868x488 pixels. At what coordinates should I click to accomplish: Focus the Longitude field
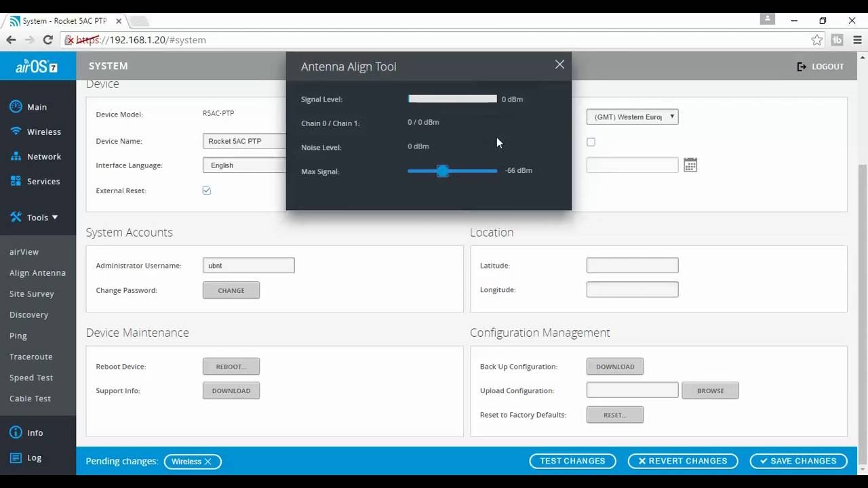(x=632, y=289)
